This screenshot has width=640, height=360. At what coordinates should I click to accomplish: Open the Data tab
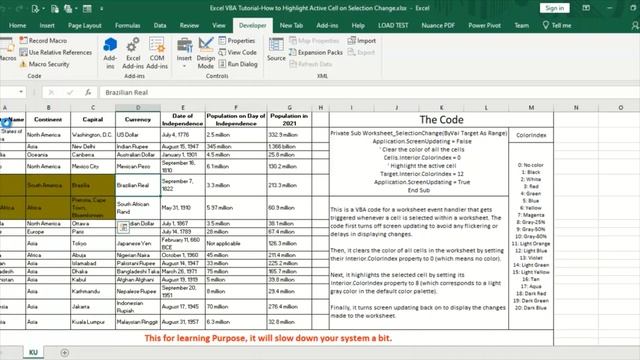click(160, 25)
